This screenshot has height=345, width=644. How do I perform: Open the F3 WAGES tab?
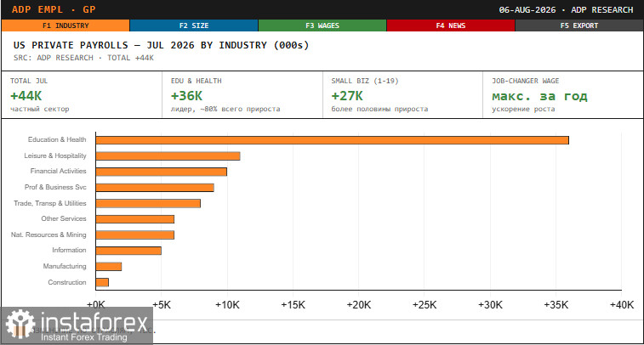[x=322, y=25]
